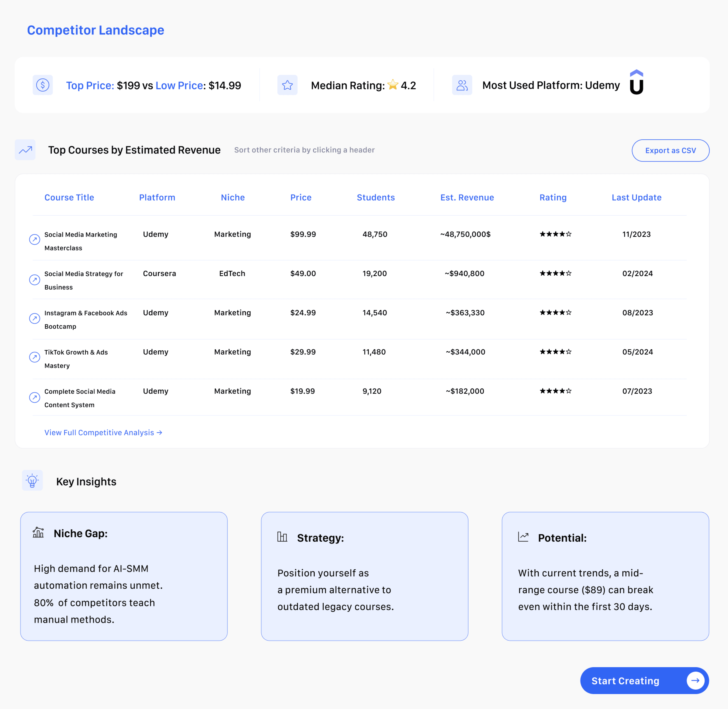The width and height of the screenshot is (728, 709).
Task: Open link icon for Complete Social Media Content System
Action: pyautogui.click(x=35, y=397)
